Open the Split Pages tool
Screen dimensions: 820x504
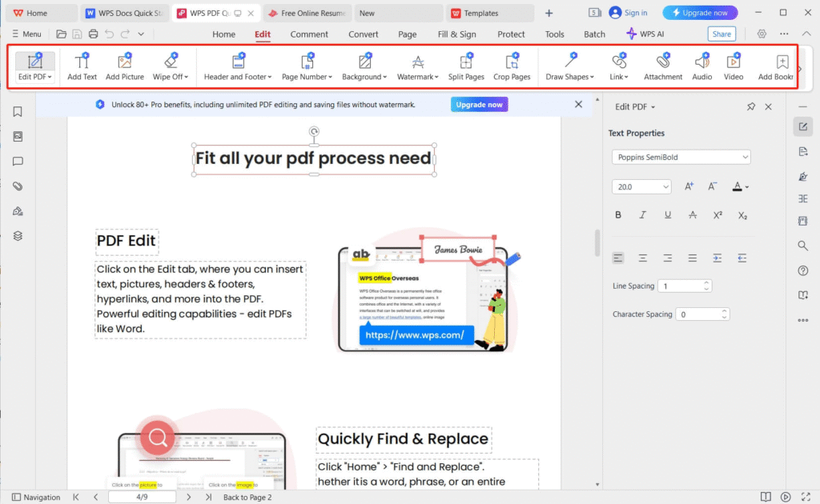[466, 67]
